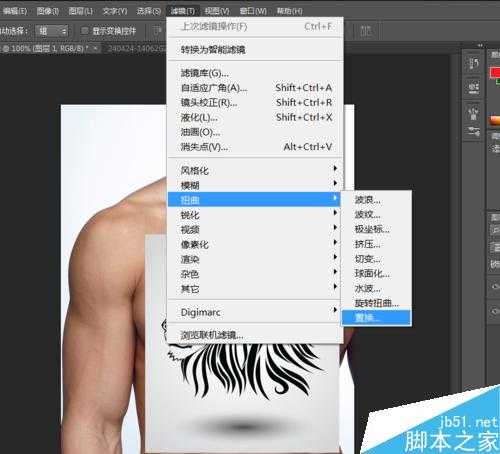Choose the 油画(O)... oil paint filter

tap(255, 132)
